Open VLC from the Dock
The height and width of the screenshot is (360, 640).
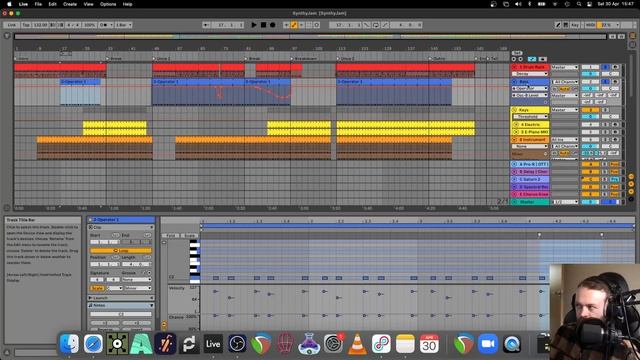point(357,344)
